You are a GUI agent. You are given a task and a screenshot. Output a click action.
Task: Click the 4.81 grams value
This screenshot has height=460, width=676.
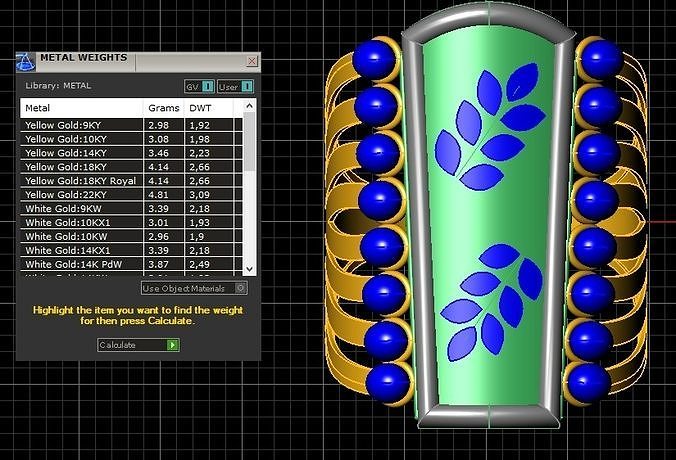pos(158,195)
